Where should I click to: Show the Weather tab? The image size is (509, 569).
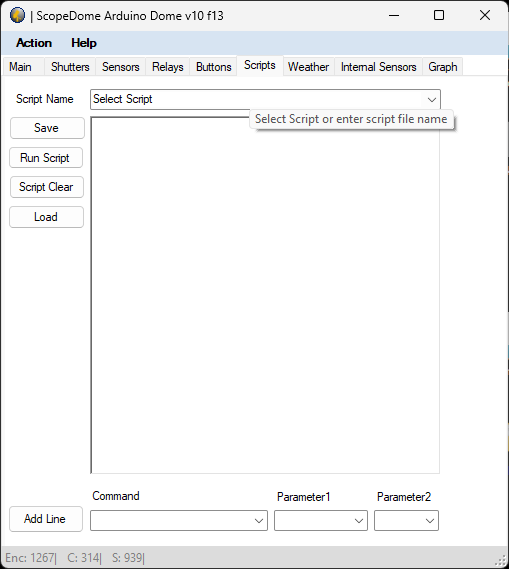click(308, 67)
